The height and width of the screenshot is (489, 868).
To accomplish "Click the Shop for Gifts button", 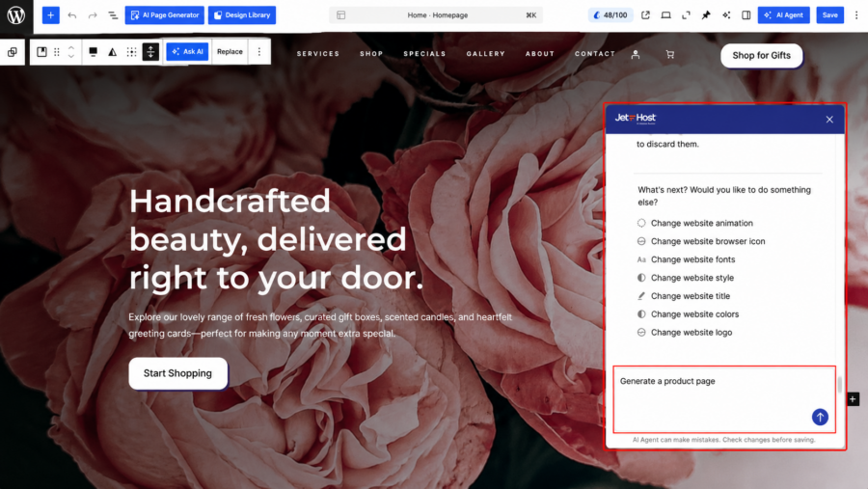I will tap(762, 55).
